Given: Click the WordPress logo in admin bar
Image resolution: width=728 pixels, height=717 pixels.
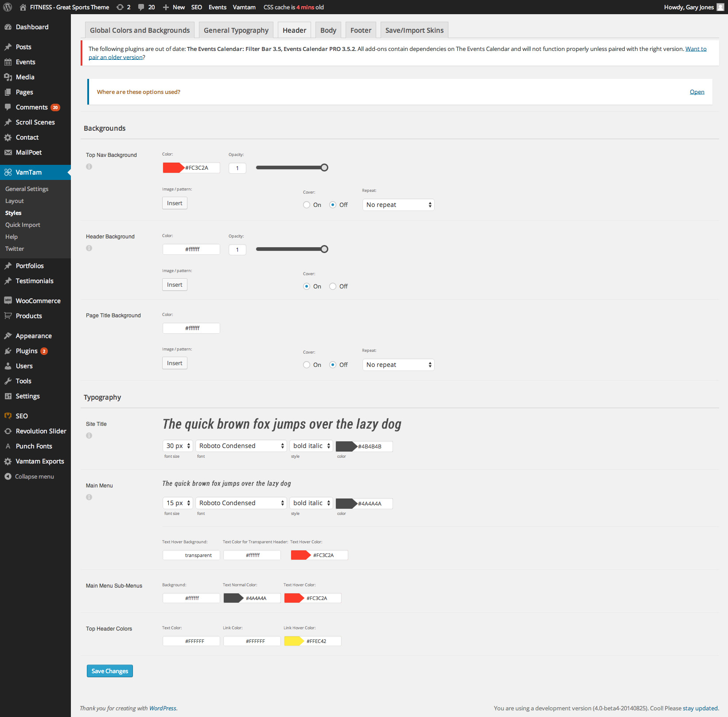Looking at the screenshot, I should click(8, 7).
